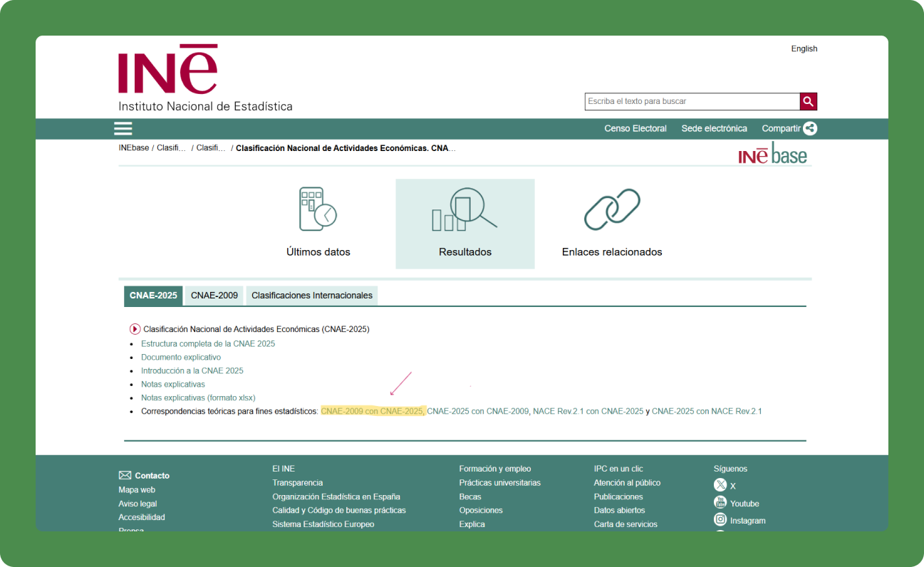The image size is (924, 567).
Task: Open the hamburger navigation menu
Action: click(x=123, y=129)
